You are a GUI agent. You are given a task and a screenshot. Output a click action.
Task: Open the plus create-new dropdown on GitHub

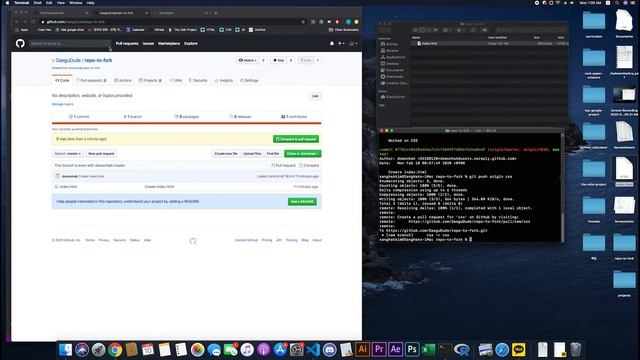pos(341,43)
